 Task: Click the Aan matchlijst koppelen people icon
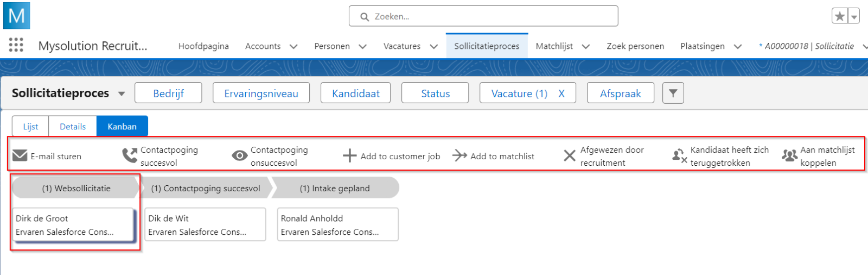click(789, 156)
